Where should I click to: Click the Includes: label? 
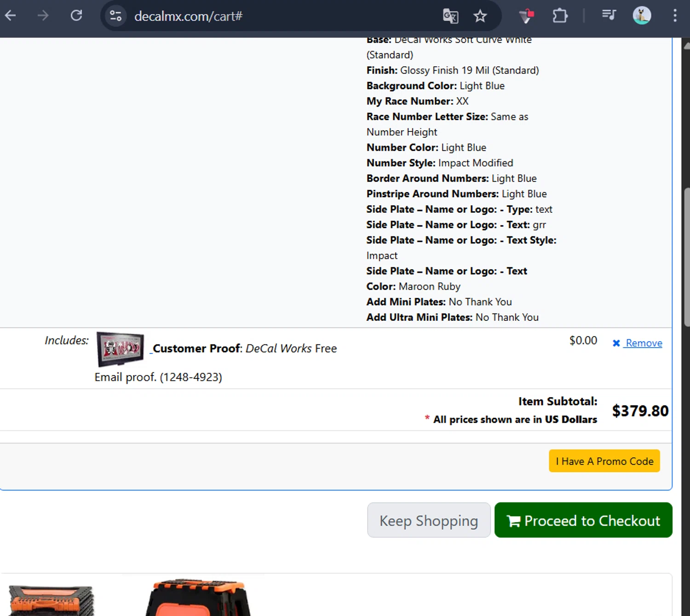(x=67, y=340)
